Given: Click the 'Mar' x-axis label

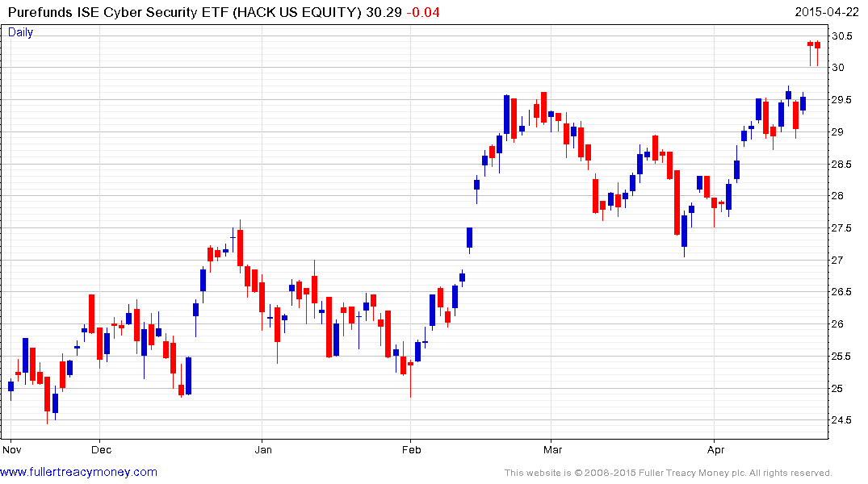Looking at the screenshot, I should tap(552, 449).
